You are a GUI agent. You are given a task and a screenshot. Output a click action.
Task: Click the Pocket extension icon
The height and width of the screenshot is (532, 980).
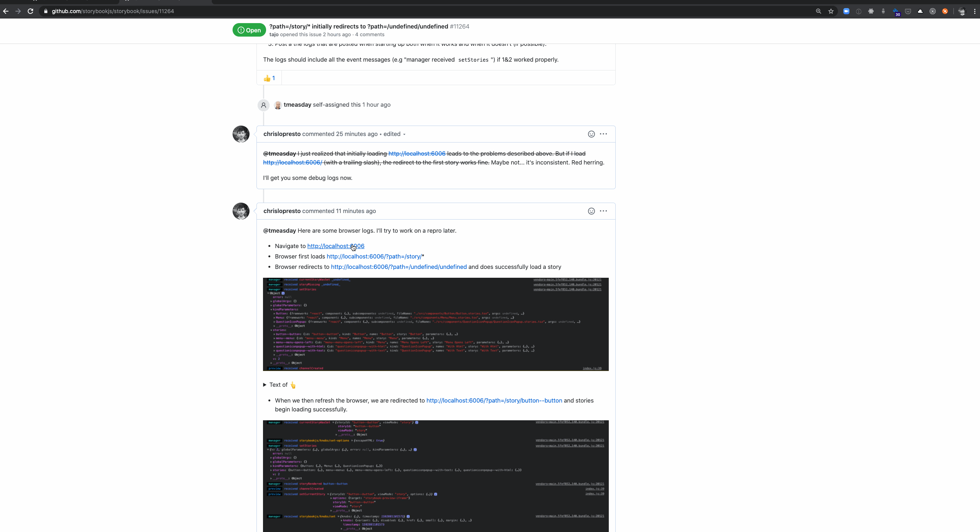coord(908,11)
